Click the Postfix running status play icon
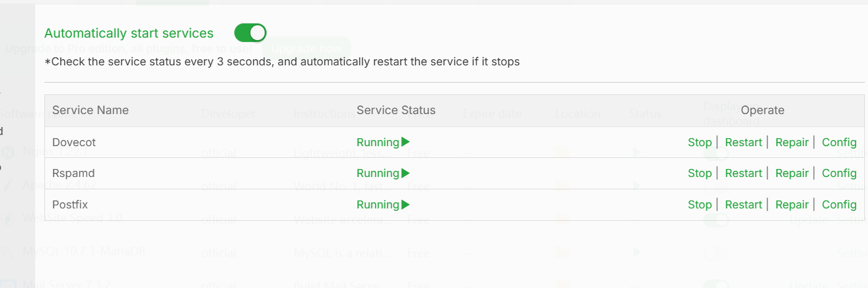Image resolution: width=868 pixels, height=288 pixels. (x=405, y=205)
